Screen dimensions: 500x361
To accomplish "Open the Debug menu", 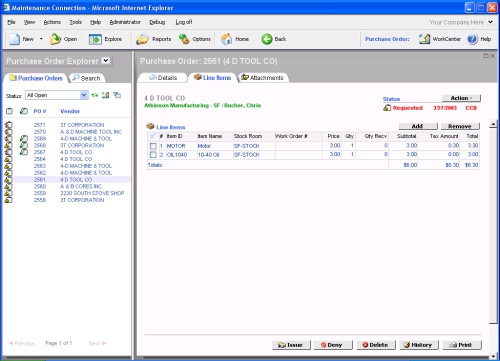I will click(x=157, y=22).
